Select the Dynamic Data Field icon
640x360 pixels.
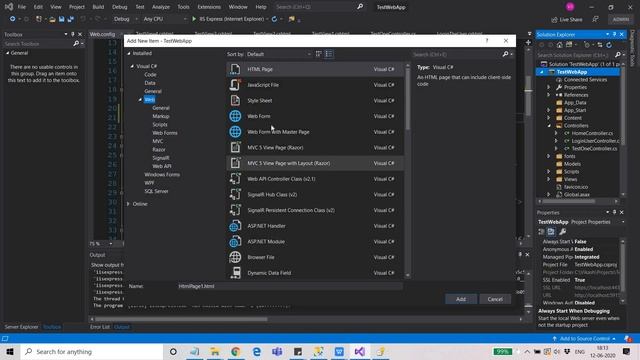[235, 273]
